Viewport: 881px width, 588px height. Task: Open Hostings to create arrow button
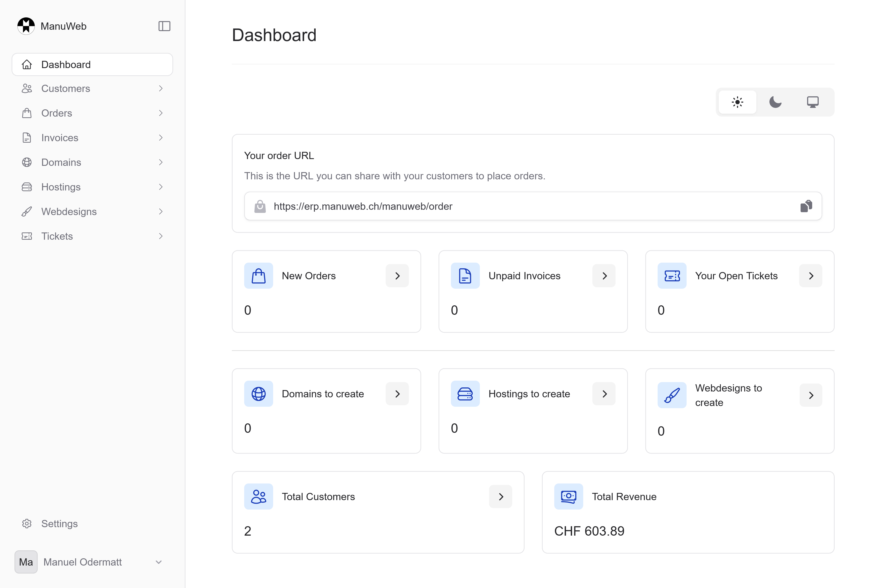tap(604, 394)
